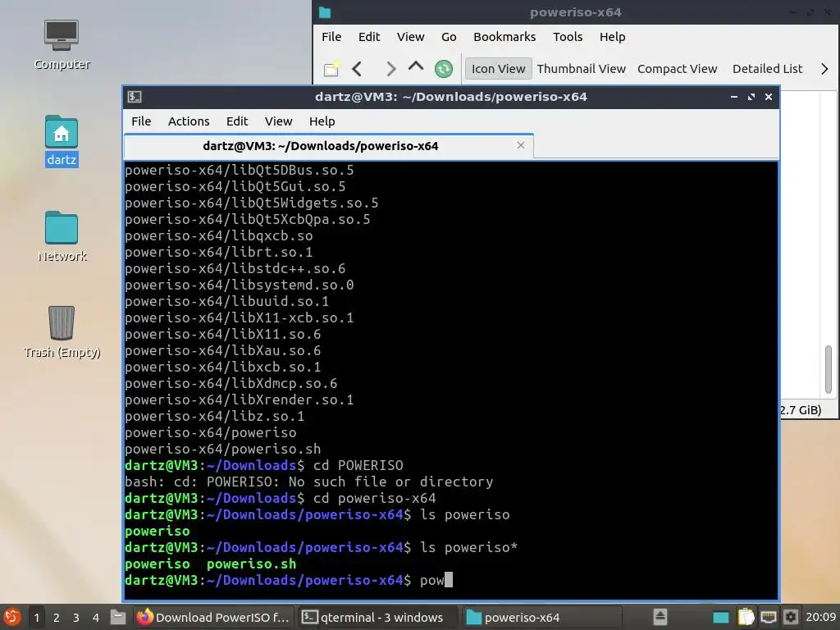Switch file manager to Thumbnail View
The width and height of the screenshot is (840, 630).
pos(582,69)
